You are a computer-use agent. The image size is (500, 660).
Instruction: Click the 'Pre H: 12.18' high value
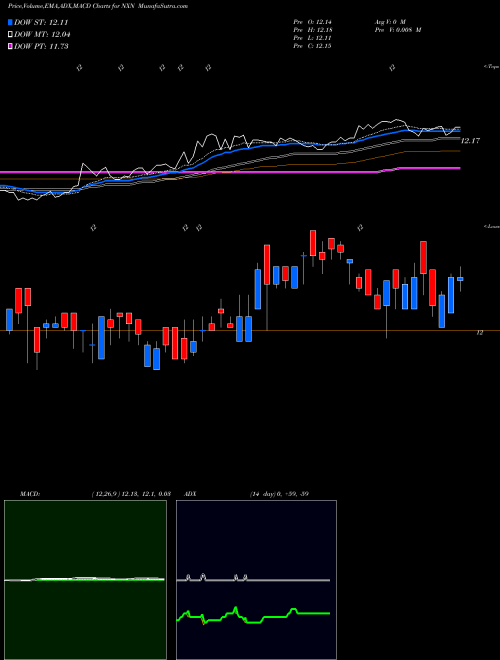pyautogui.click(x=312, y=30)
